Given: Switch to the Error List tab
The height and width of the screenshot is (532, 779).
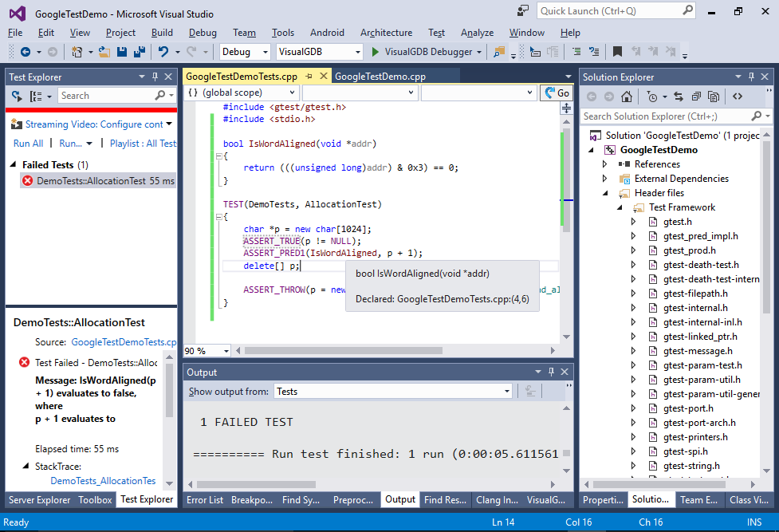Looking at the screenshot, I should point(205,499).
